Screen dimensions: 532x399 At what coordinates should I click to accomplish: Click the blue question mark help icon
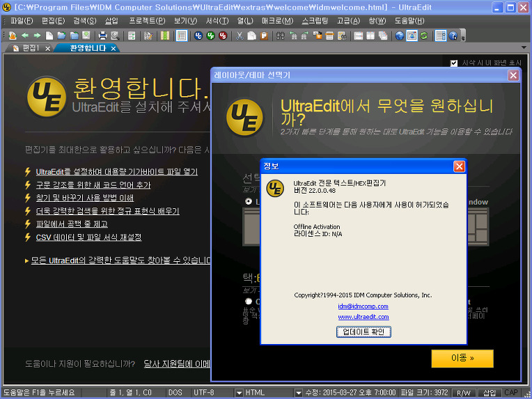click(x=453, y=36)
